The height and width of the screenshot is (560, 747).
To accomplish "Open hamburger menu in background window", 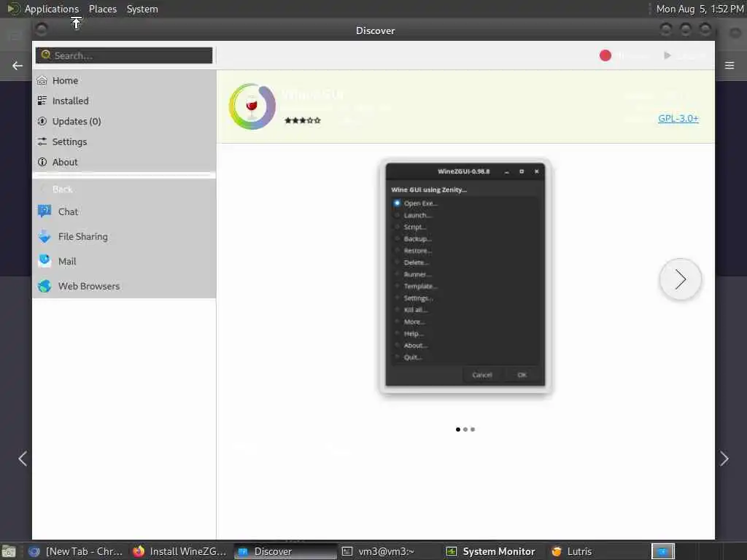I will (729, 65).
